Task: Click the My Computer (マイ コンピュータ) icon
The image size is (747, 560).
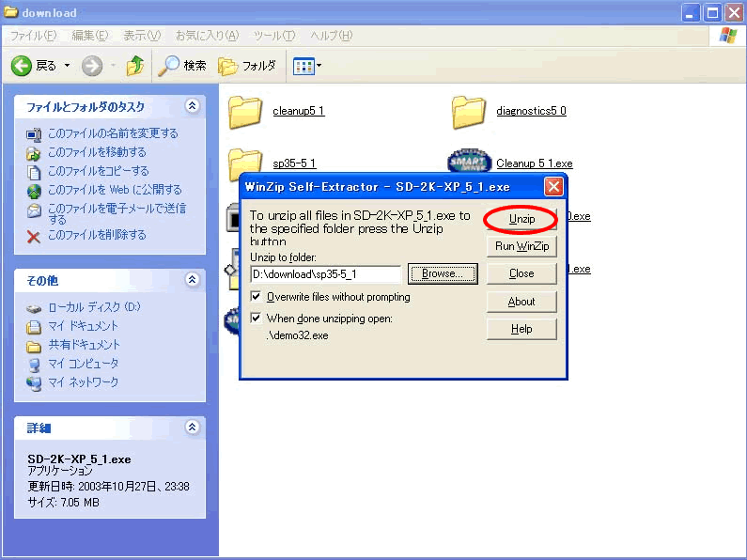Action: 34,365
